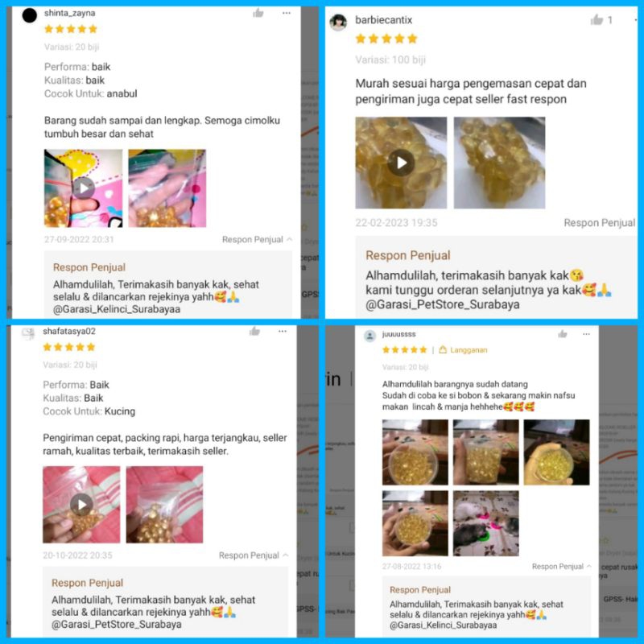Screen dimensions: 644x644
Task: Like shafatasya02's review with thumbs up
Action: (x=254, y=331)
